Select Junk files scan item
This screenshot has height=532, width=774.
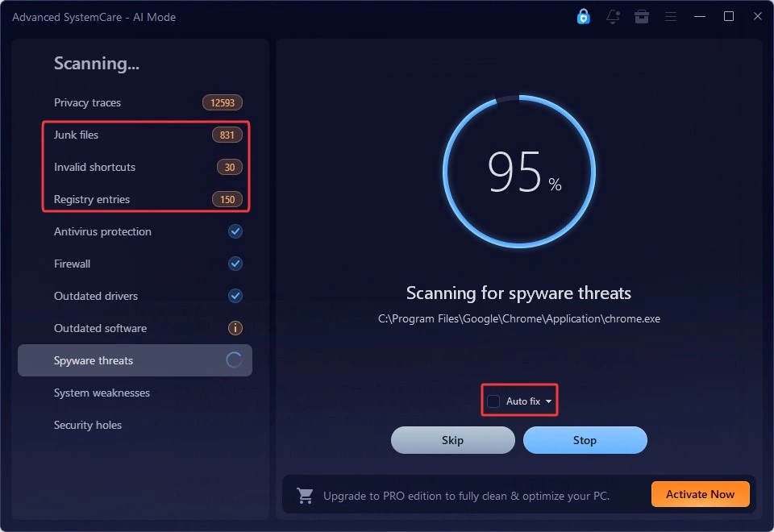point(135,135)
